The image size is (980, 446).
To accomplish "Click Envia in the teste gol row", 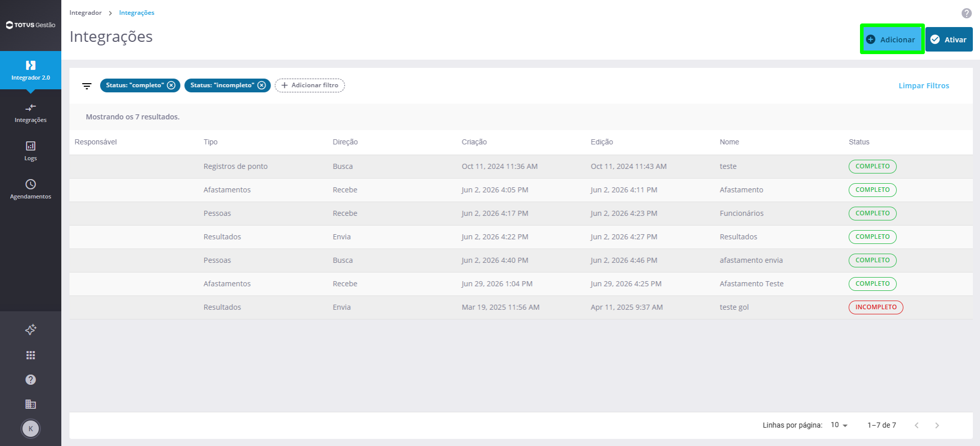I will pyautogui.click(x=342, y=307).
